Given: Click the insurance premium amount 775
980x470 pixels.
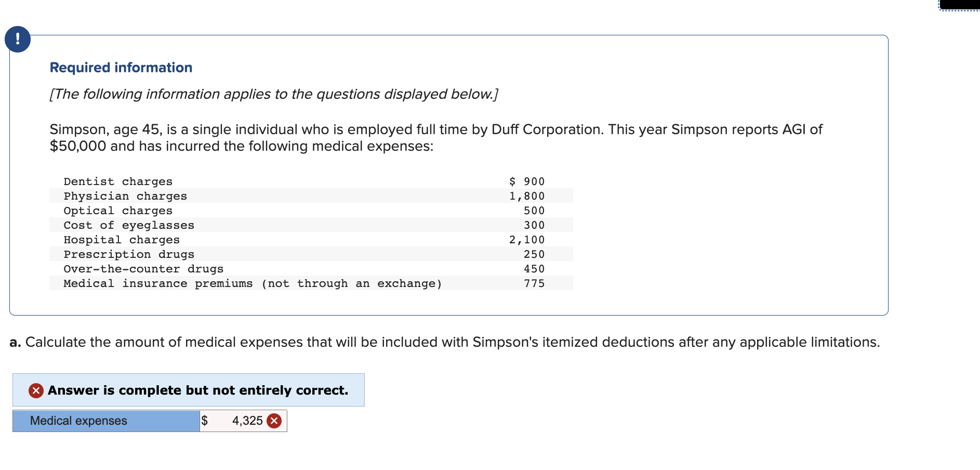Looking at the screenshot, I should pos(534,283).
